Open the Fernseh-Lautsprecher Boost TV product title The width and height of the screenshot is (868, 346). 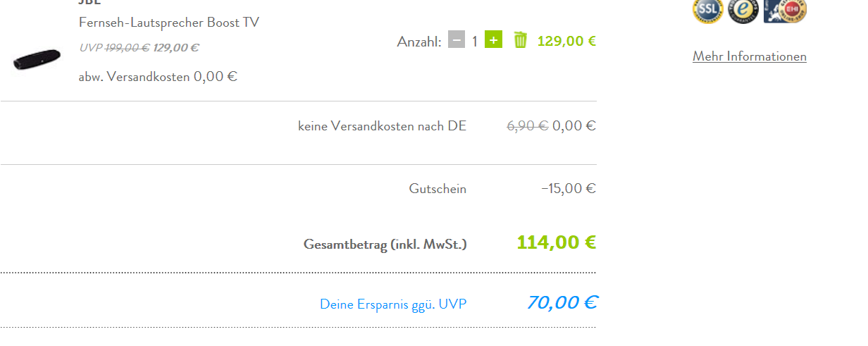(x=169, y=23)
